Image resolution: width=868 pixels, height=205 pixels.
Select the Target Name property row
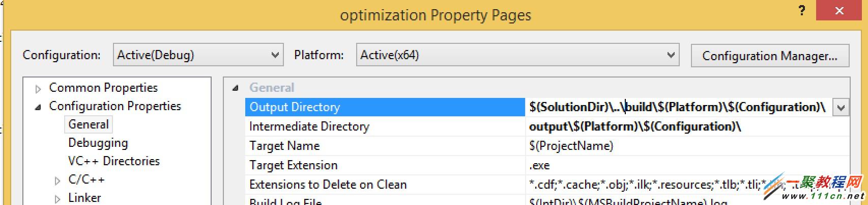(284, 146)
